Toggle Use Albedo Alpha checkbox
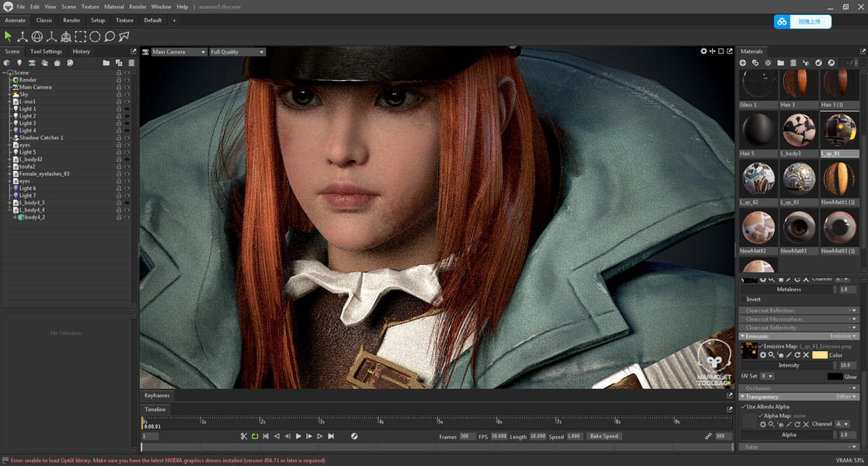The image size is (868, 466). [744, 406]
